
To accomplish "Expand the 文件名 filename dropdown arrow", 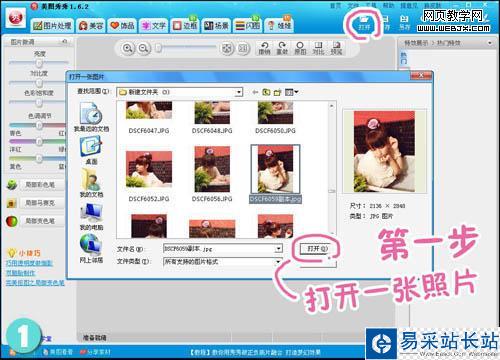I will coord(278,249).
